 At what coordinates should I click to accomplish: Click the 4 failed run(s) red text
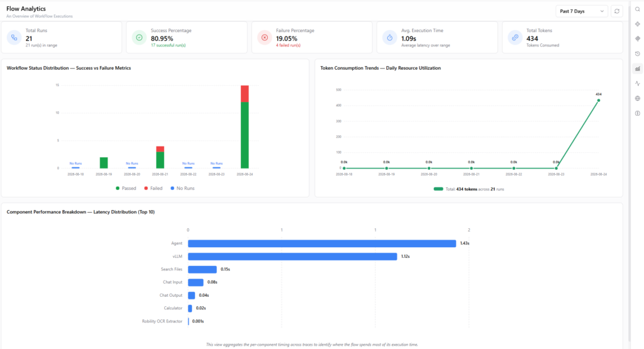coord(288,45)
